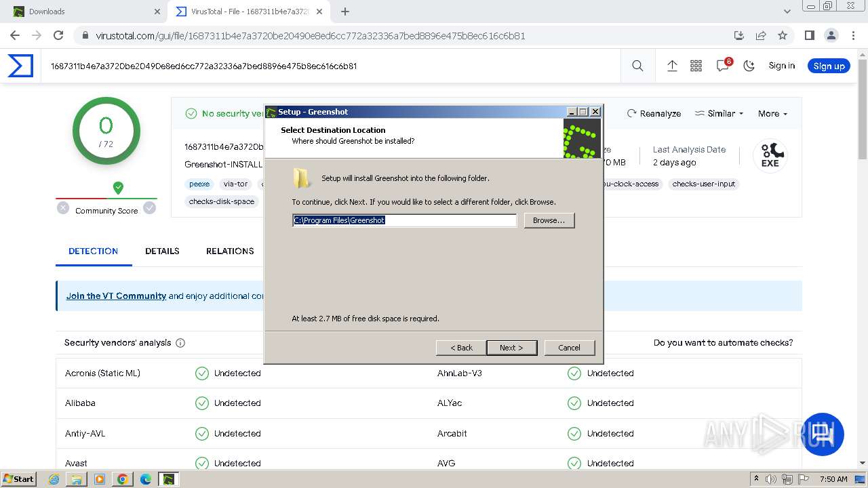
Task: Click the VirusTotal hash search field
Action: [332, 66]
